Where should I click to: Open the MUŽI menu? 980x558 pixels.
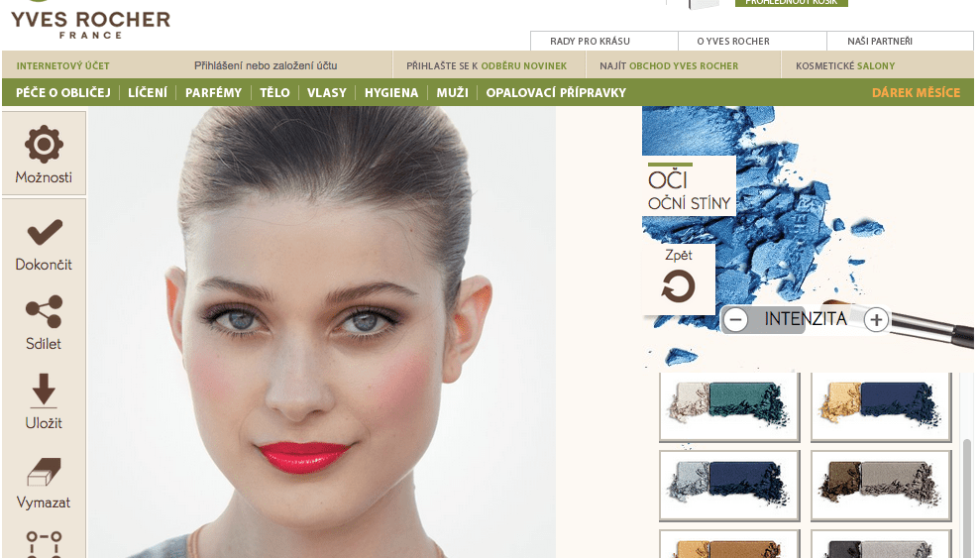pos(452,92)
